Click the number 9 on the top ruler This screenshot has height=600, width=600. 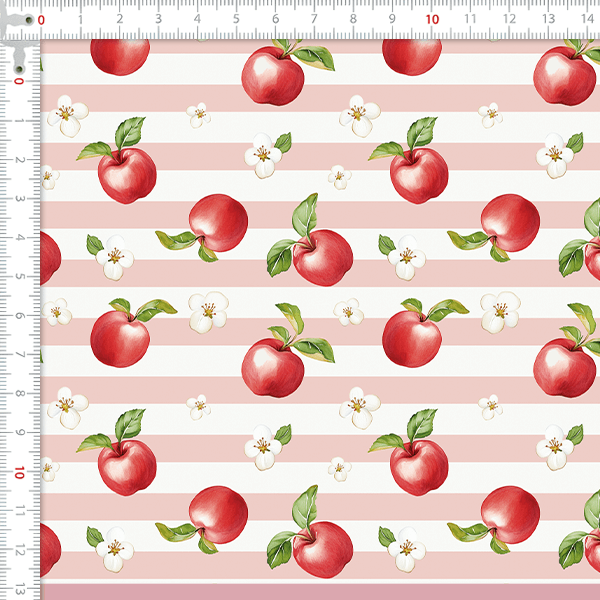(x=392, y=18)
